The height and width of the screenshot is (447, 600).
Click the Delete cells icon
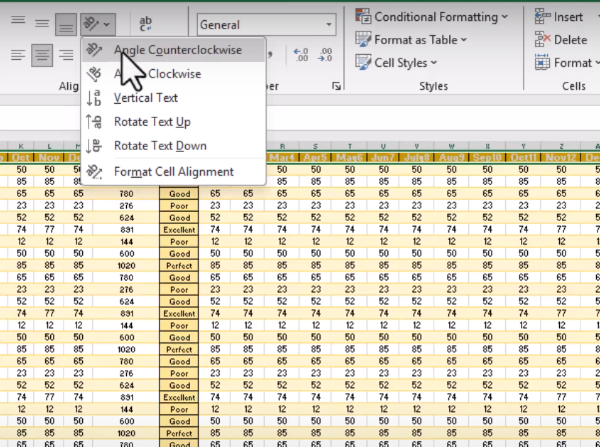543,40
